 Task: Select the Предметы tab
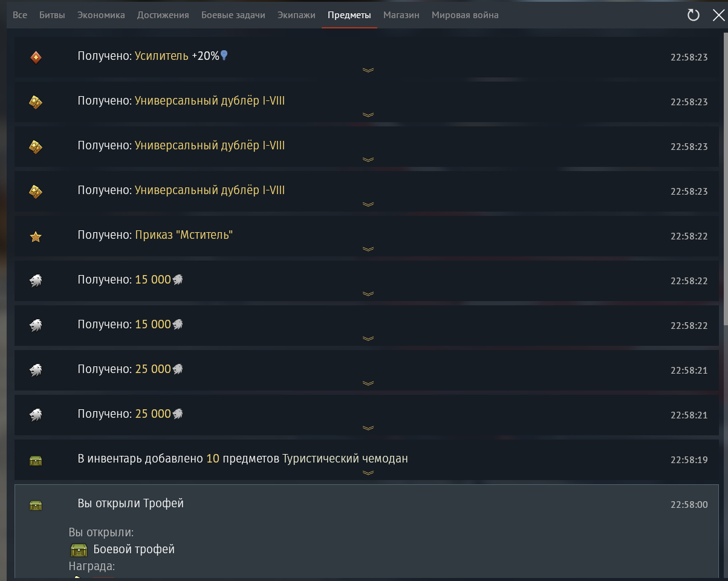[349, 15]
